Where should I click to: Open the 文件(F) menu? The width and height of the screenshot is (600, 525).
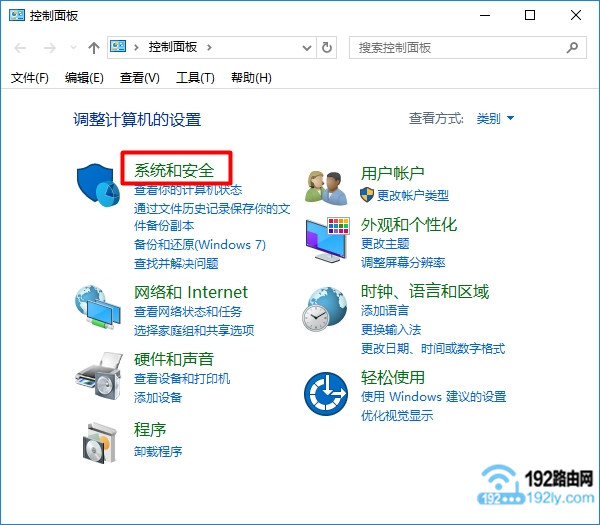click(x=29, y=78)
